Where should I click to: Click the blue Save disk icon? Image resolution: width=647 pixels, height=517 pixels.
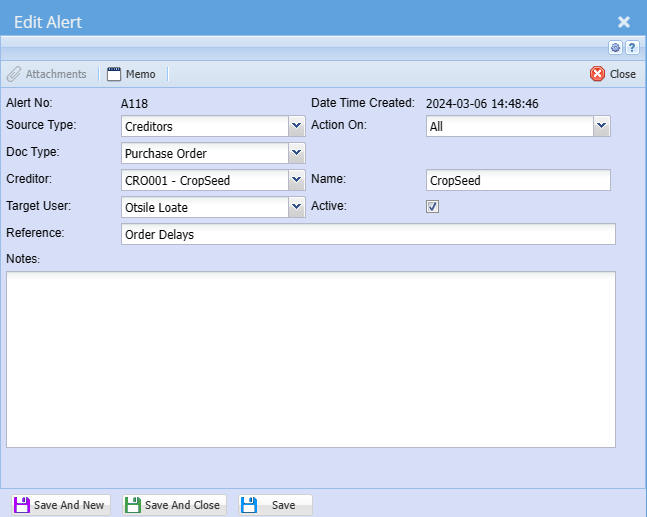click(x=249, y=505)
